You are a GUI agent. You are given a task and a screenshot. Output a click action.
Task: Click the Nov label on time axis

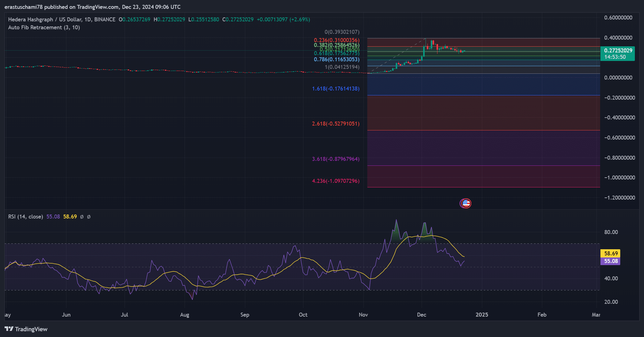pyautogui.click(x=363, y=315)
